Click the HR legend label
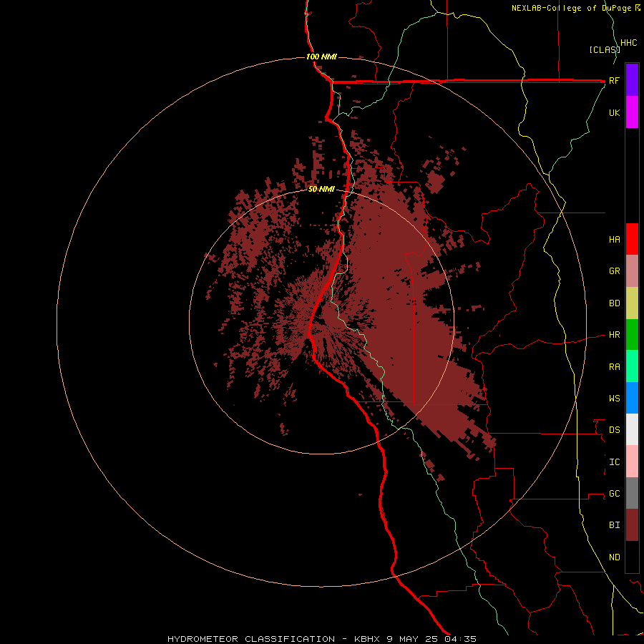The height and width of the screenshot is (644, 644). point(614,335)
